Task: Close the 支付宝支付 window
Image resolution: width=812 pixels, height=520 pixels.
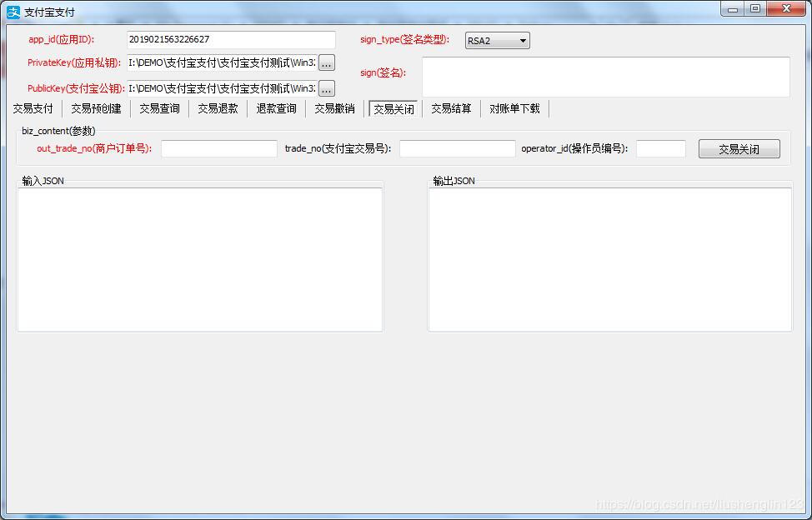Action: 787,9
